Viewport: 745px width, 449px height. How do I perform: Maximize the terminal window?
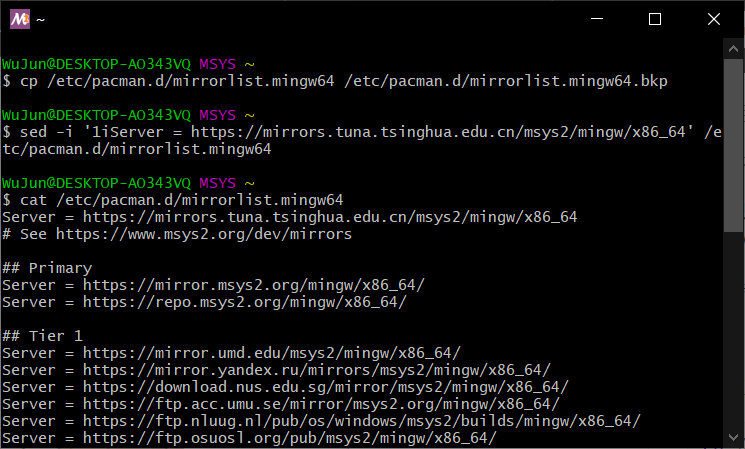tap(655, 19)
